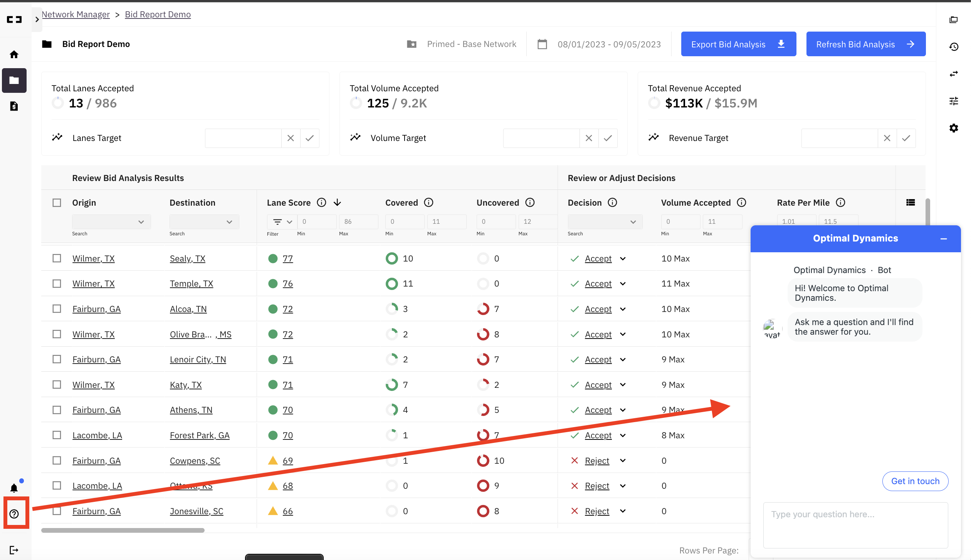This screenshot has height=560, width=971.
Task: Navigate to Network Manager breadcrumb
Action: coord(76,14)
